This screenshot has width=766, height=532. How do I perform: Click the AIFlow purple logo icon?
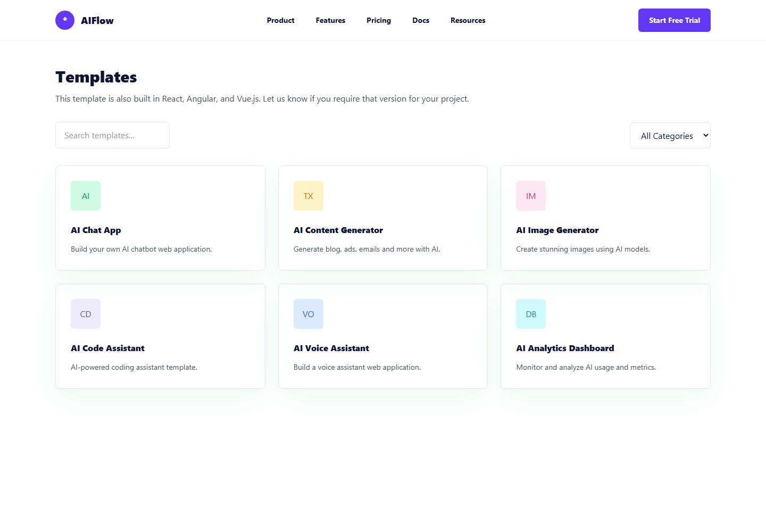click(65, 20)
